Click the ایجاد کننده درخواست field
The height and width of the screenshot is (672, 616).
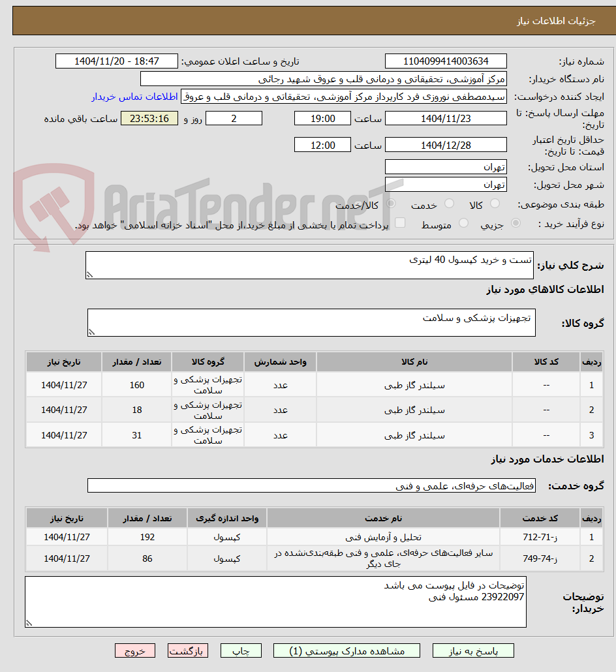(x=344, y=97)
